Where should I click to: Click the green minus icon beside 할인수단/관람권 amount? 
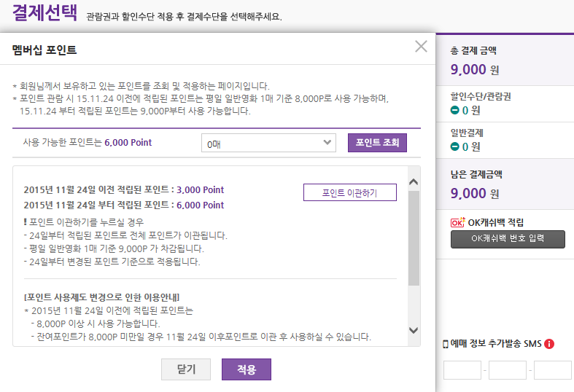pyautogui.click(x=455, y=111)
